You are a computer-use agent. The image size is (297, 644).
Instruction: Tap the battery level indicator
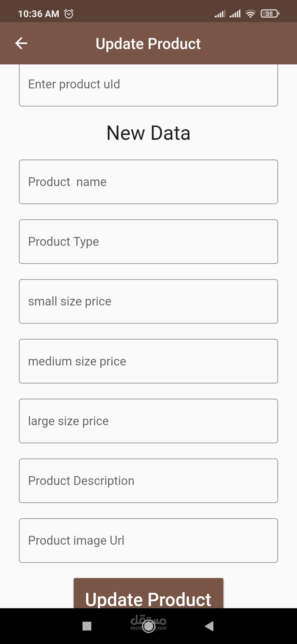click(270, 13)
